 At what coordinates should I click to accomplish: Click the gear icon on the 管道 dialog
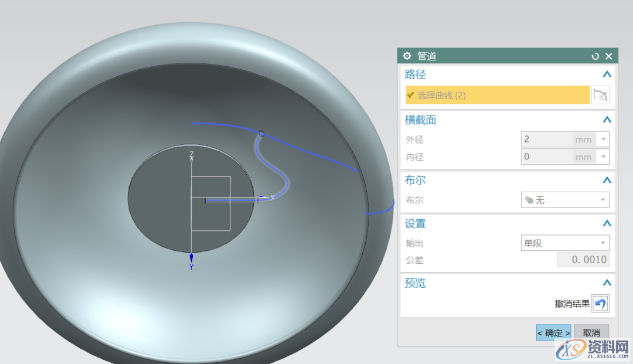pyautogui.click(x=407, y=56)
